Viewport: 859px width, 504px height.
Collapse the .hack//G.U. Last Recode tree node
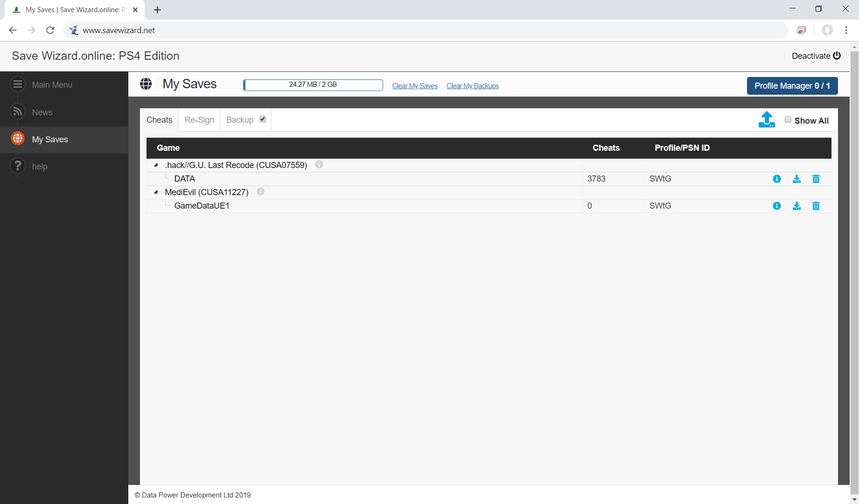click(156, 165)
